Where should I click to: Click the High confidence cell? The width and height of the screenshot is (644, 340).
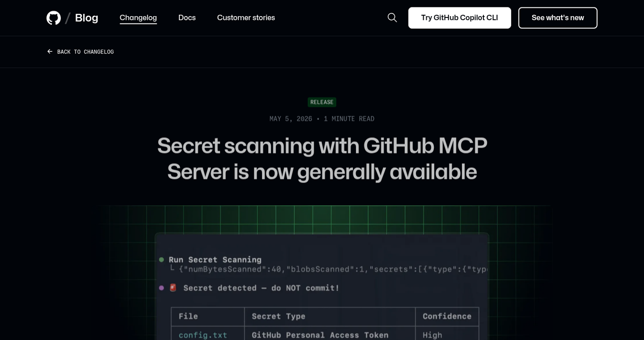point(432,335)
